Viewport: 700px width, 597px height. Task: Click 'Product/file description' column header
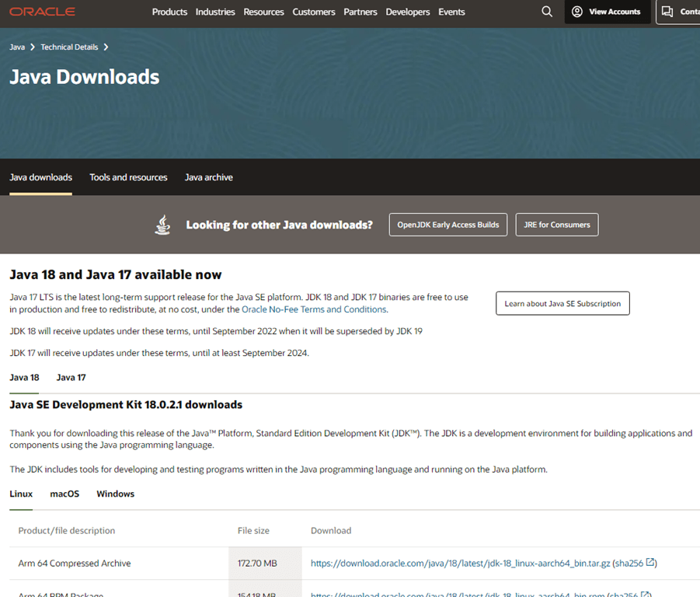(x=67, y=530)
